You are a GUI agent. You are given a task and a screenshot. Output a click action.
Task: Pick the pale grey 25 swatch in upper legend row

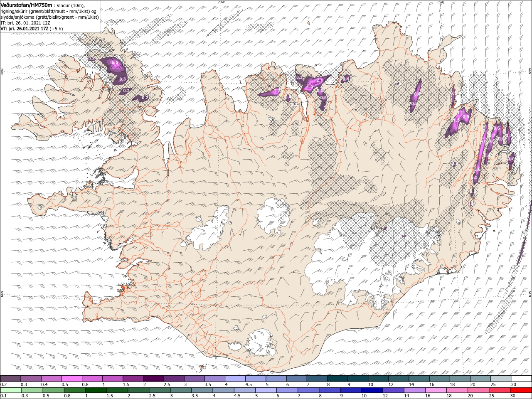pos(501,379)
